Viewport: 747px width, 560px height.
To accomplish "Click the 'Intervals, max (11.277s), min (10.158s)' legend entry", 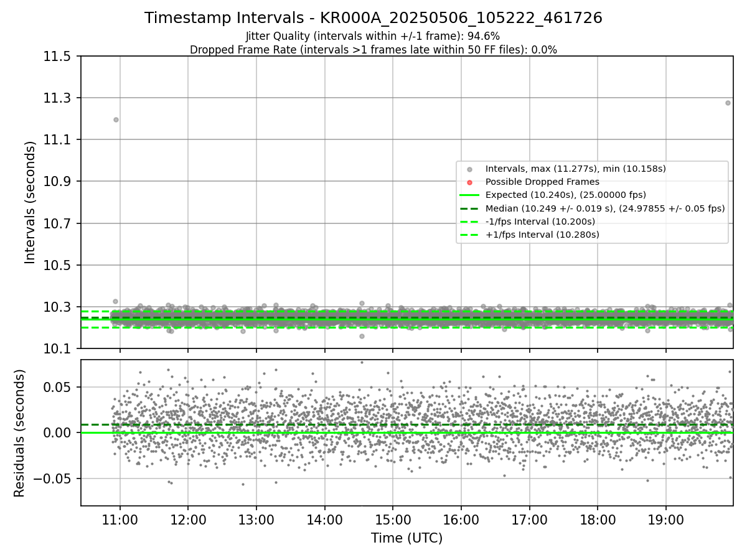I will [x=576, y=169].
